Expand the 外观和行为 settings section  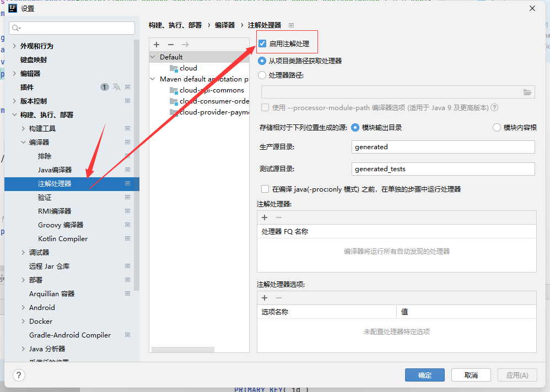click(x=14, y=46)
